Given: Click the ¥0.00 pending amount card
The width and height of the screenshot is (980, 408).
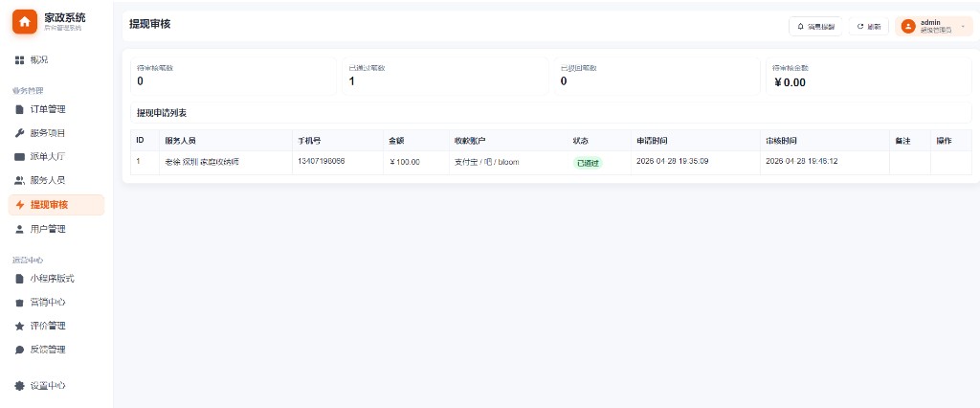Looking at the screenshot, I should pos(869,77).
